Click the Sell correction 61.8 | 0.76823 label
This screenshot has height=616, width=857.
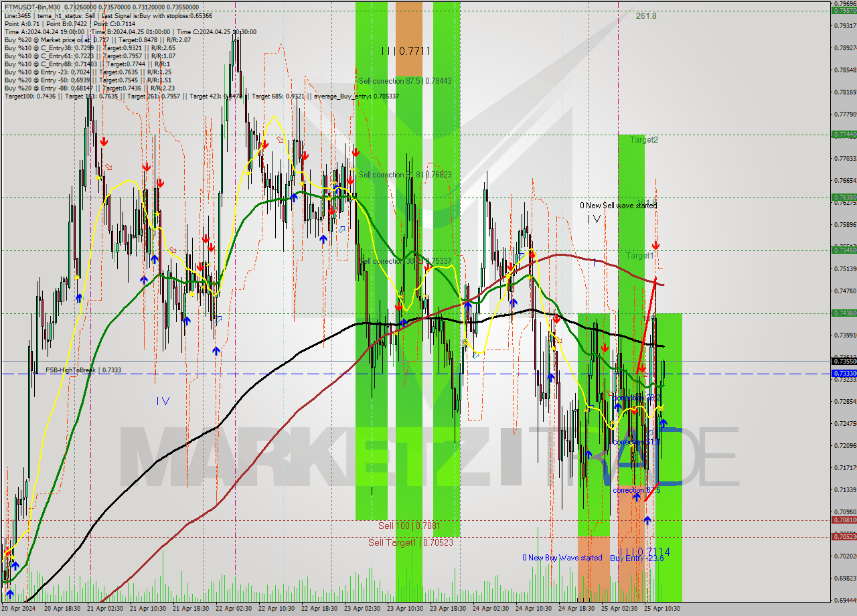click(405, 175)
